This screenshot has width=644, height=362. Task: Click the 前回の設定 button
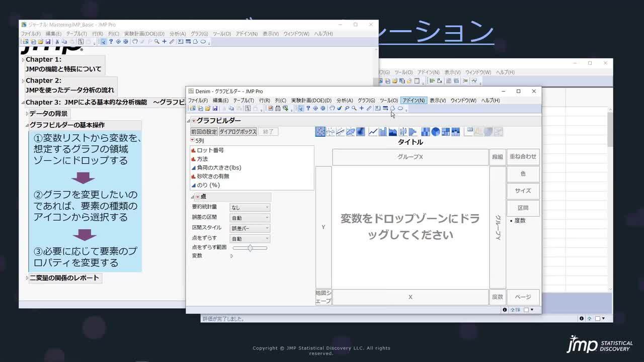coord(204,132)
